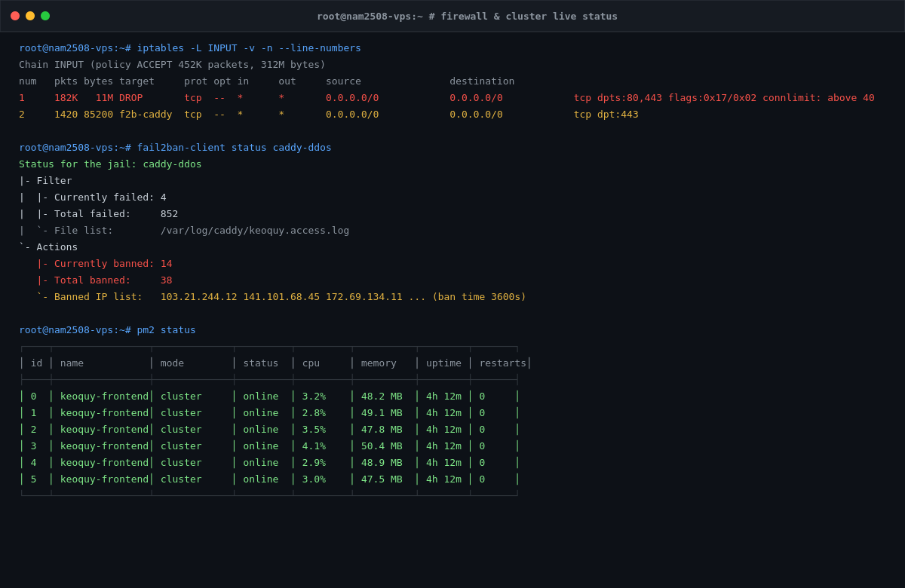Screen dimensions: 905x588
Task: Click memory value 48.2 MB
Action: 382,397
